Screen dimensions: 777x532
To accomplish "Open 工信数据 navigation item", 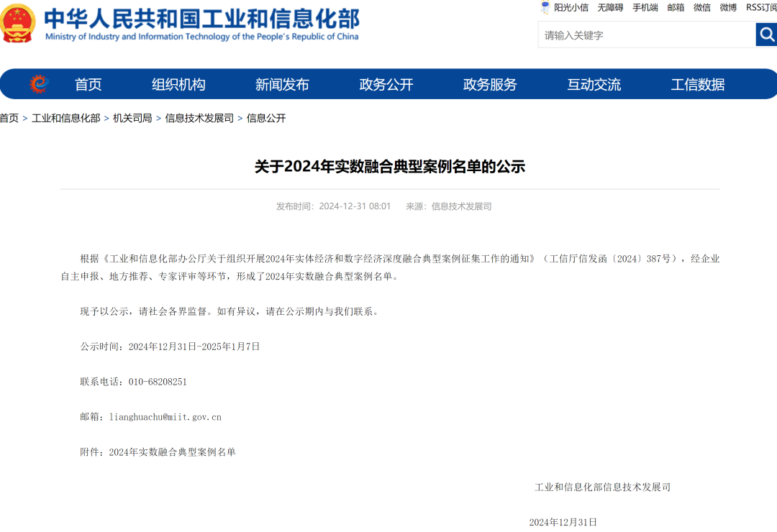I will tap(698, 84).
